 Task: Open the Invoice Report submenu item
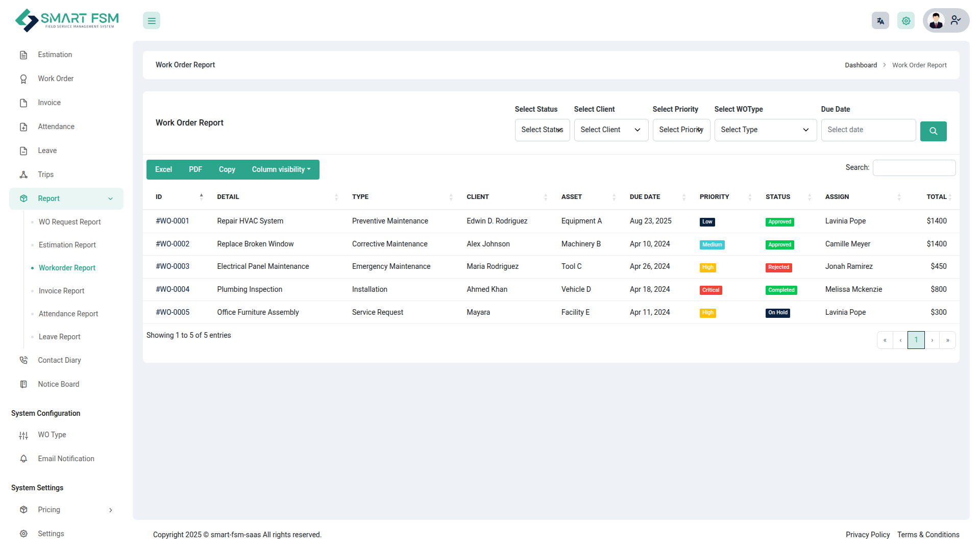pyautogui.click(x=62, y=291)
